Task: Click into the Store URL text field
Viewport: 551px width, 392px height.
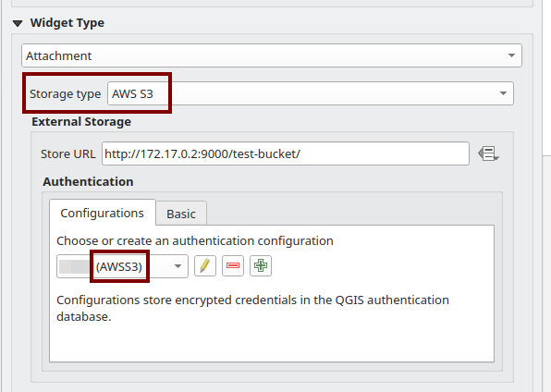Action: 286,153
